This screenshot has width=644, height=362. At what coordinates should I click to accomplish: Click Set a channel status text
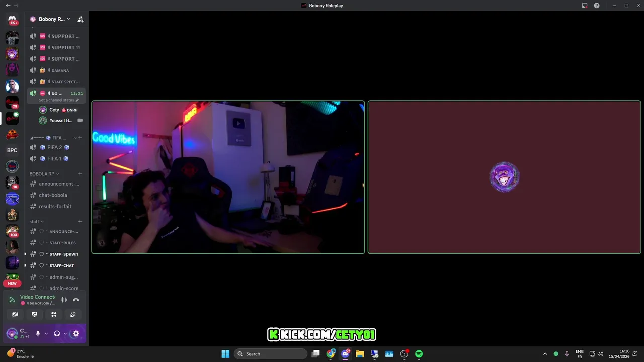click(56, 100)
